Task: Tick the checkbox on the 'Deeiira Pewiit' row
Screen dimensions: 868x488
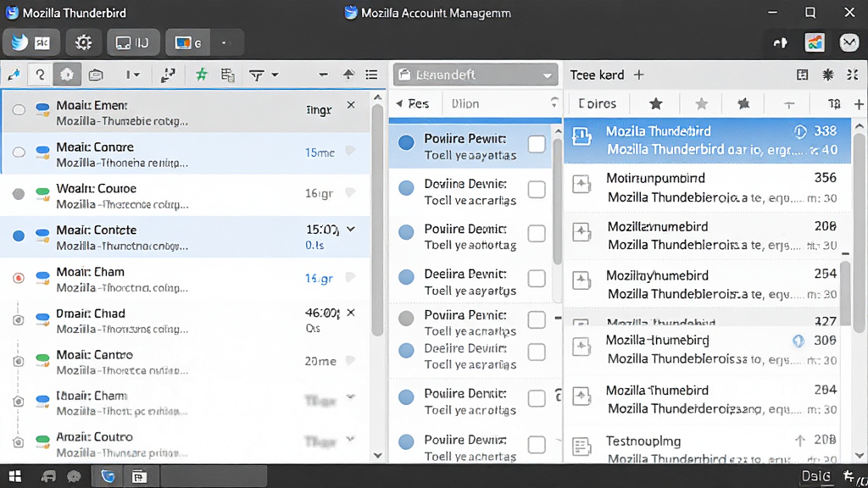Action: pyautogui.click(x=537, y=278)
